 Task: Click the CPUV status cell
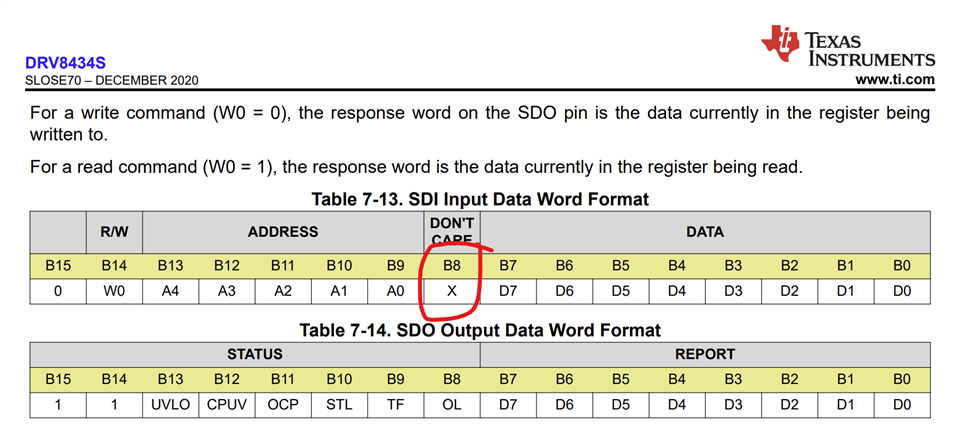[x=227, y=405]
